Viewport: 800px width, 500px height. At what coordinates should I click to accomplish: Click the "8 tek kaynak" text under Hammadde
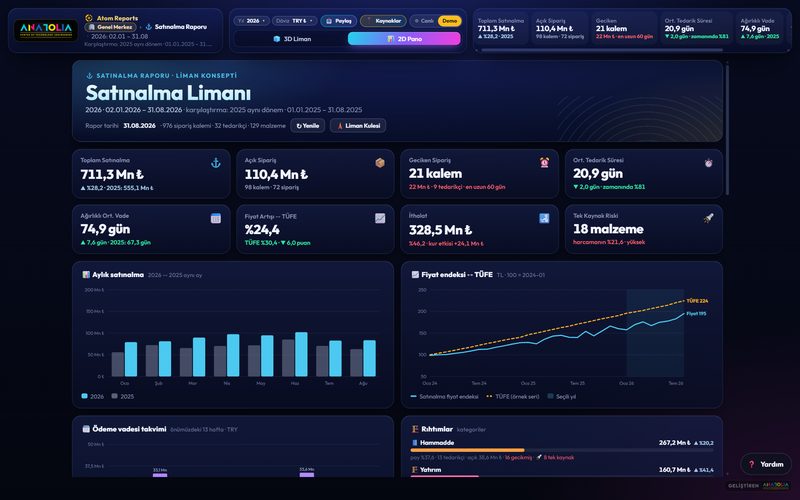(559, 458)
